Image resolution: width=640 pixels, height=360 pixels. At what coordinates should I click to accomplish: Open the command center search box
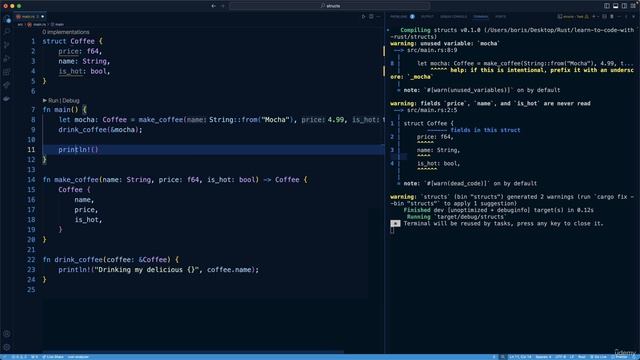coord(330,6)
